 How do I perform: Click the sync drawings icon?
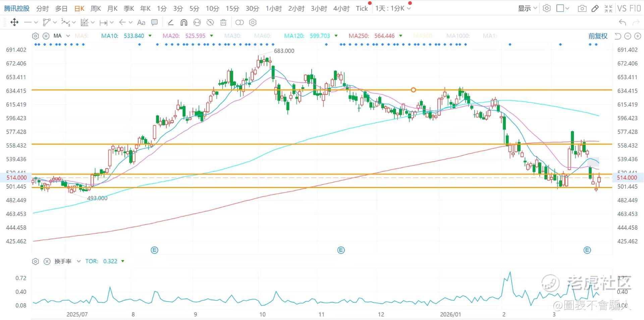pyautogui.click(x=197, y=22)
